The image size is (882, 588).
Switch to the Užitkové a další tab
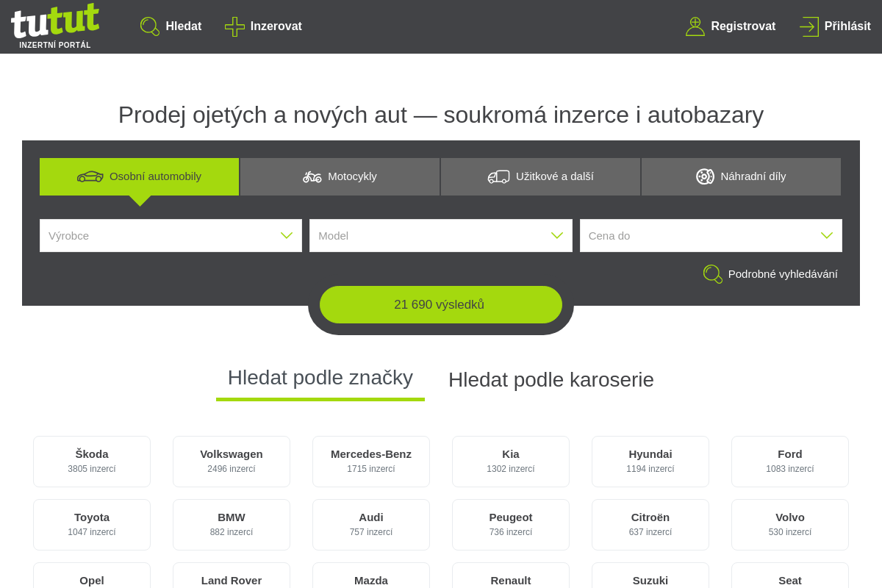pyautogui.click(x=540, y=176)
